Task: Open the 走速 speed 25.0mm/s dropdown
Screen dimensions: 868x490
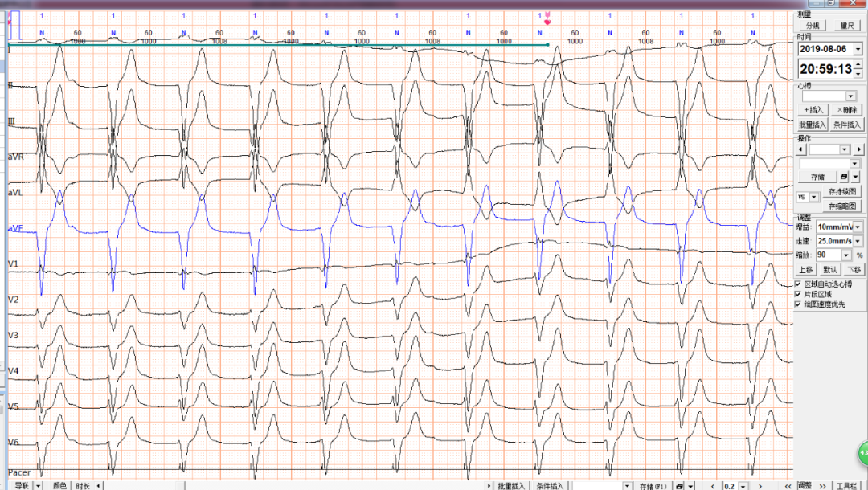Action: pyautogui.click(x=857, y=241)
